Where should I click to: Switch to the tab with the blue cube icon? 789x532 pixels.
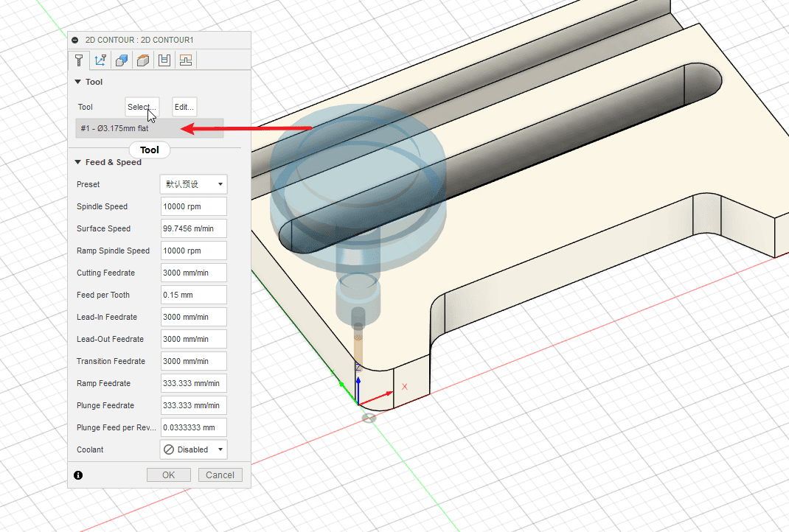[x=122, y=60]
